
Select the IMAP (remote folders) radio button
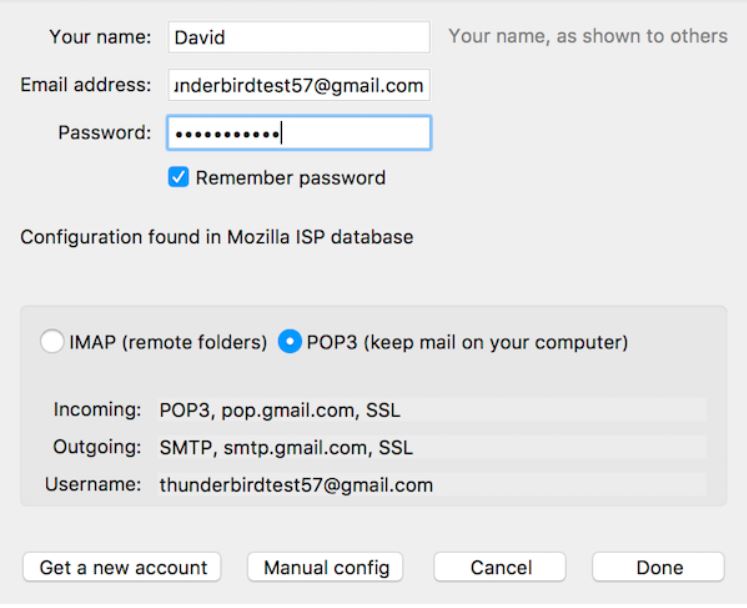coord(52,342)
